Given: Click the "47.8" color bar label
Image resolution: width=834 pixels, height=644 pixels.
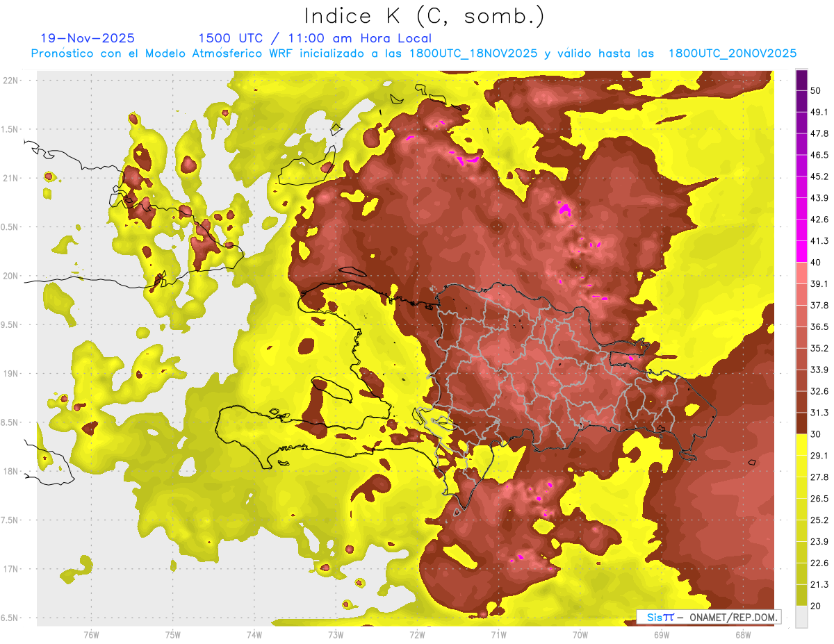Looking at the screenshot, I should click(x=819, y=133).
